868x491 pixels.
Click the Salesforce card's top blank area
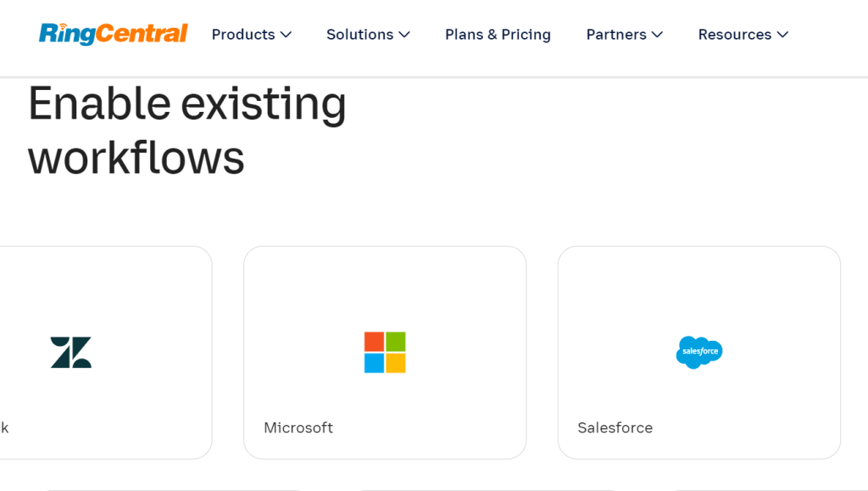(x=699, y=280)
